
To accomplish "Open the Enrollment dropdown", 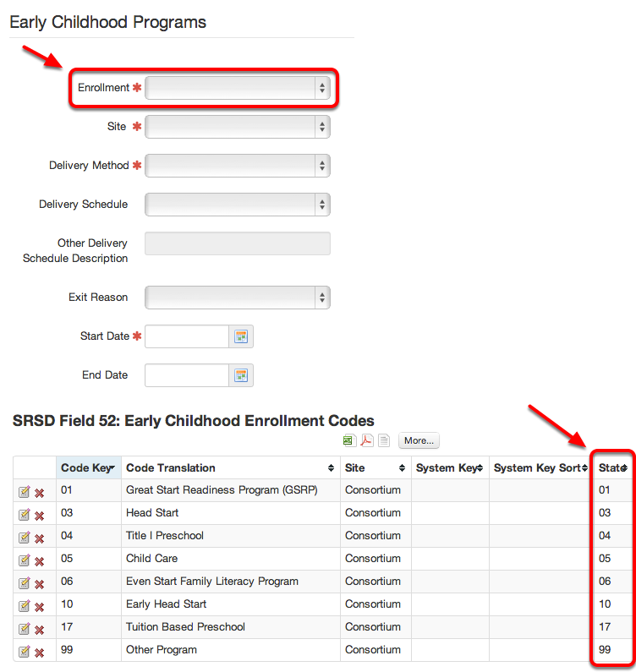I will tap(237, 88).
